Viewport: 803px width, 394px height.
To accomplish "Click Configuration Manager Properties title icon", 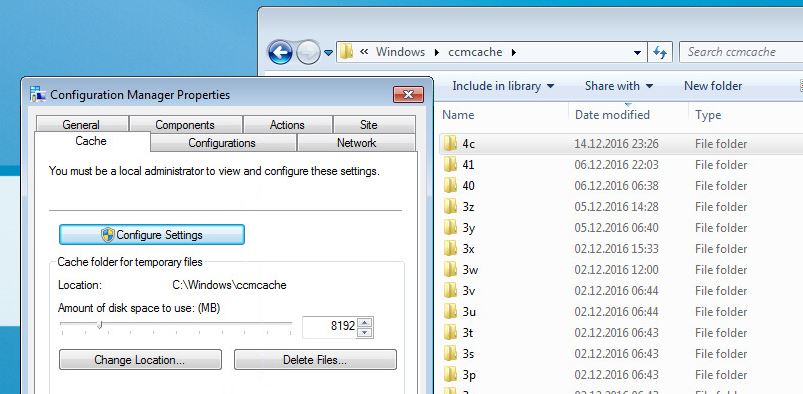I will (x=38, y=94).
